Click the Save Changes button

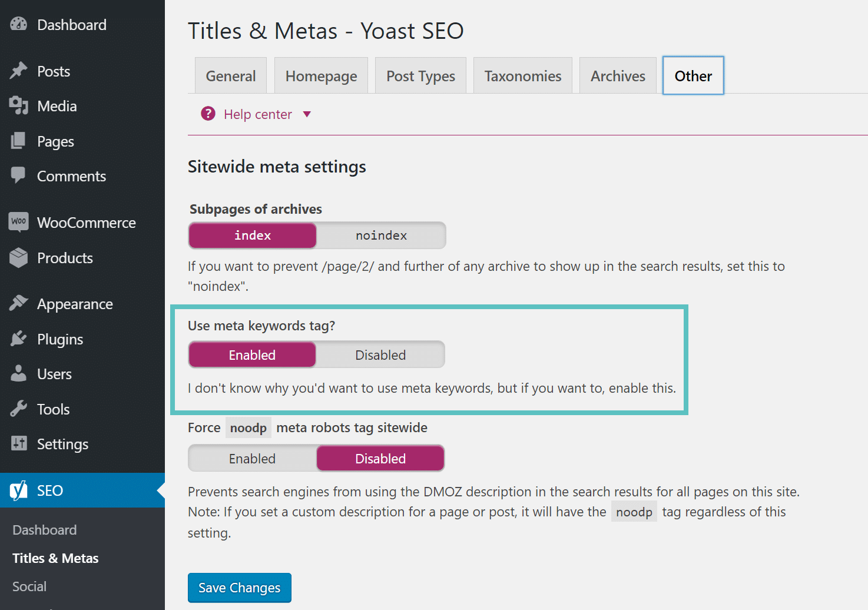click(239, 588)
